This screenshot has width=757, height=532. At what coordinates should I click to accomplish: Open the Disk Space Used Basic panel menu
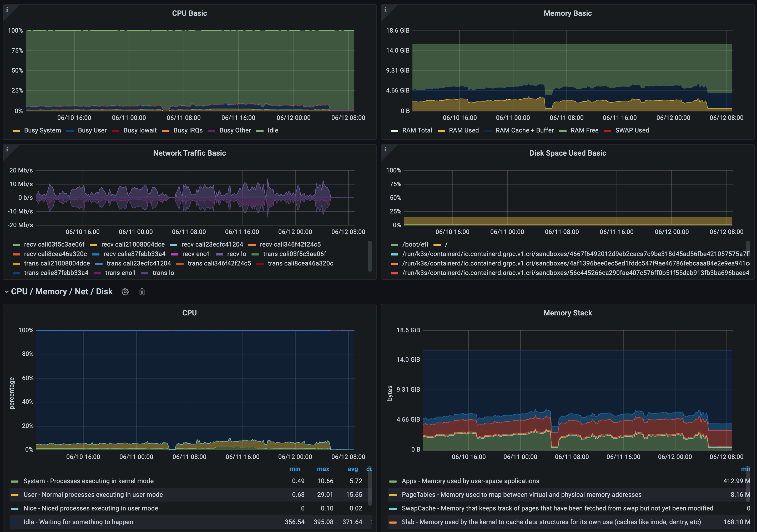coord(567,153)
